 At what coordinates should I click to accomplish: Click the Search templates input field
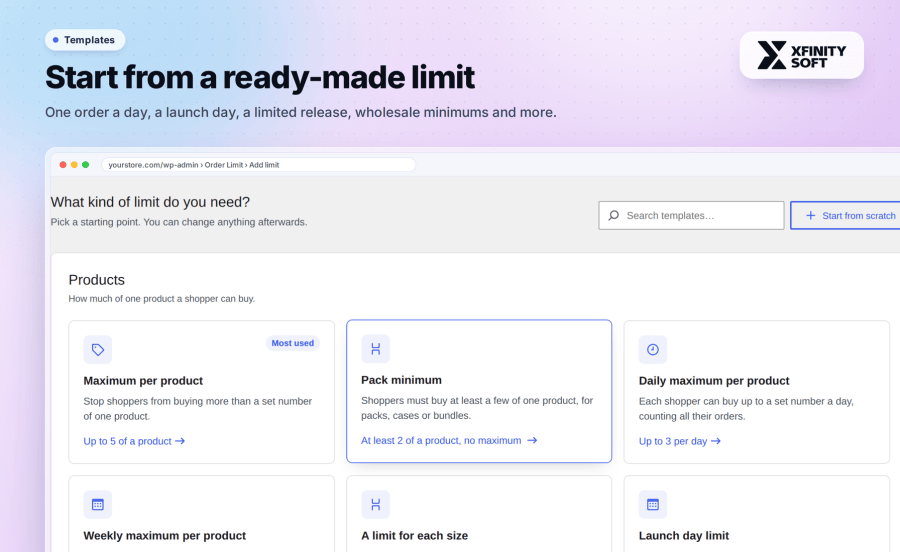[x=691, y=215]
